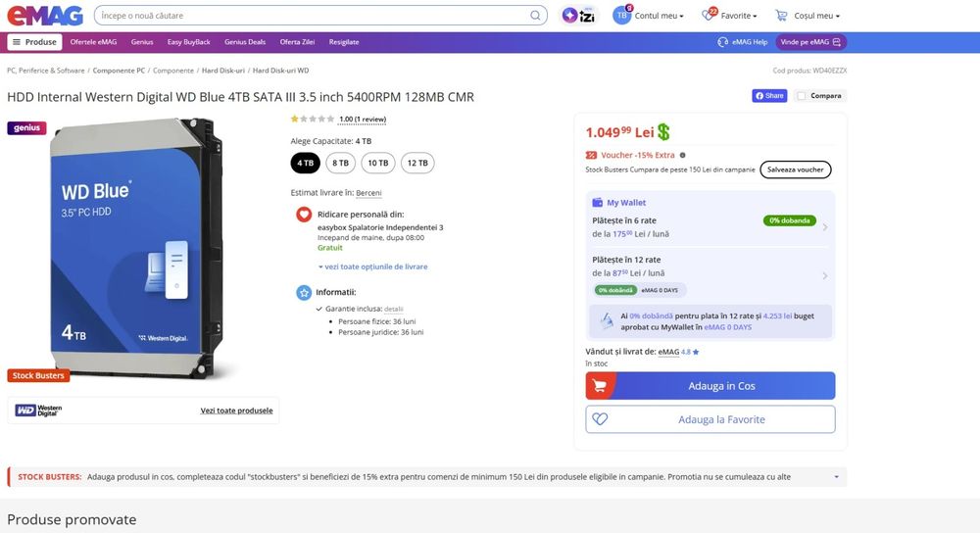Click the genius badge on product image
This screenshot has width=980, height=533.
point(26,127)
